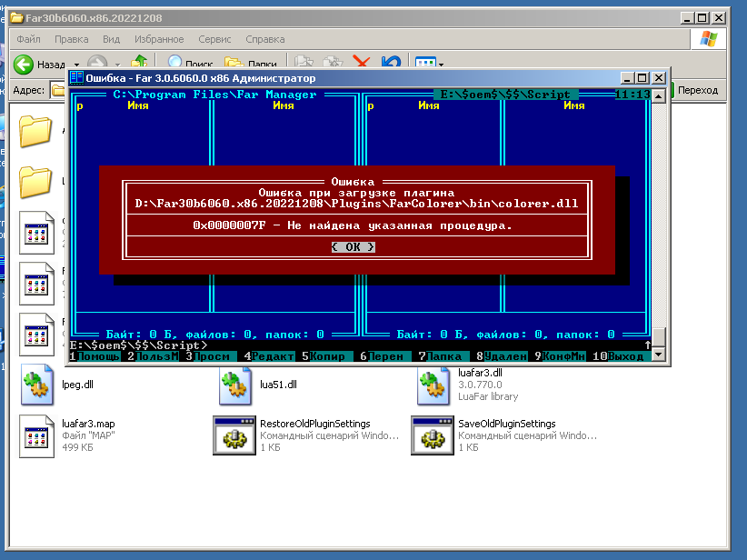Image resolution: width=747 pixels, height=560 pixels.
Task: Click right panel title E:\$oem$\$$\Script
Action: point(505,95)
